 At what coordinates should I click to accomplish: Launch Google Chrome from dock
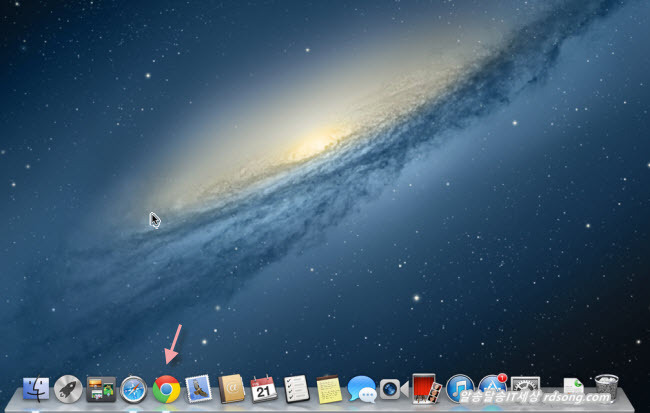point(166,390)
